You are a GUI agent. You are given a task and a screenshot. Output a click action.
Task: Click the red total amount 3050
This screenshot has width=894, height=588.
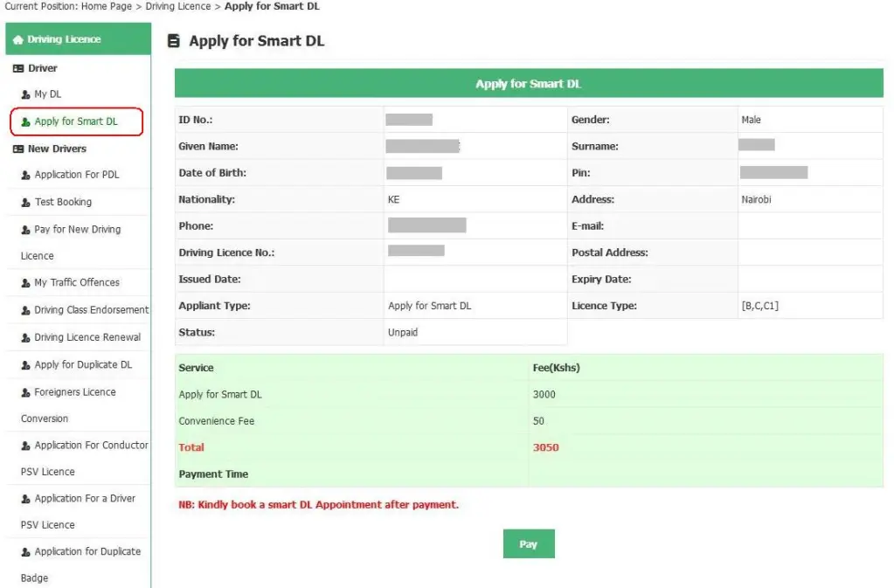[545, 448]
